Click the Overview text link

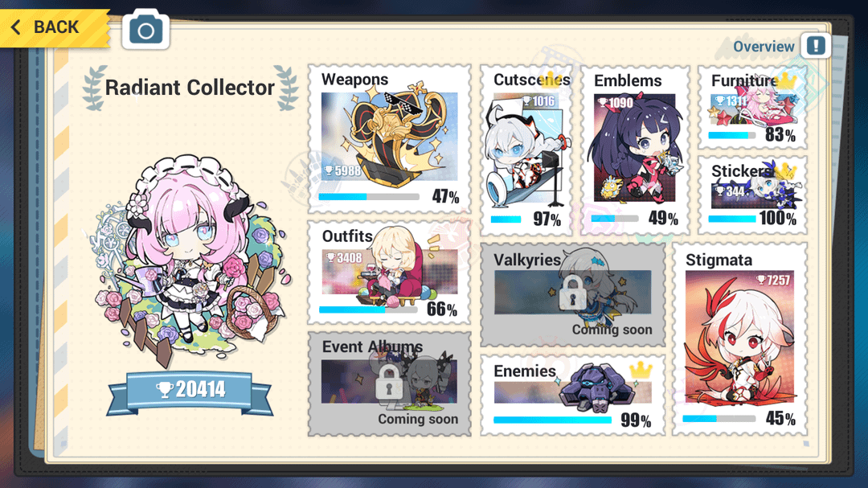[x=764, y=47]
